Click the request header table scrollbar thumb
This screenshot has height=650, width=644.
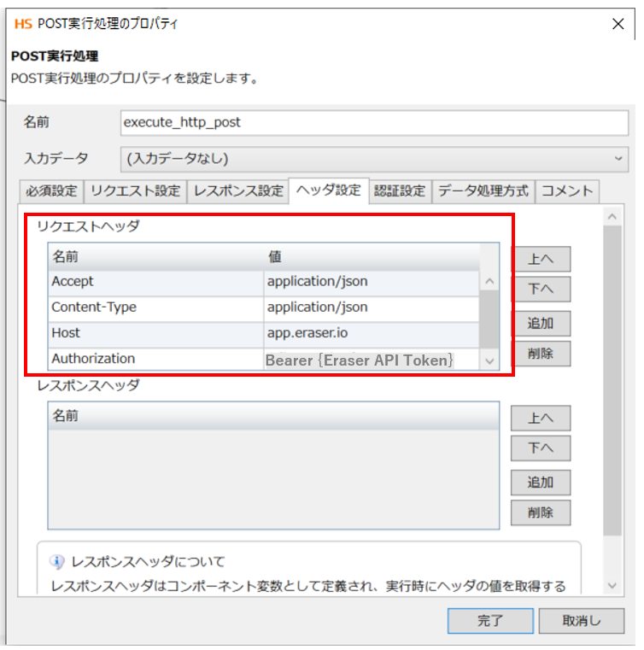[489, 319]
